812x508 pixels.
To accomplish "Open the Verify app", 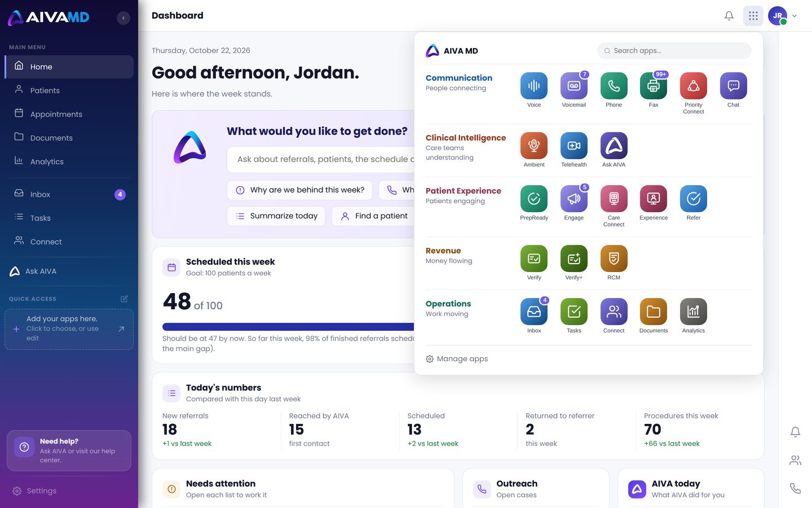I will click(x=533, y=259).
